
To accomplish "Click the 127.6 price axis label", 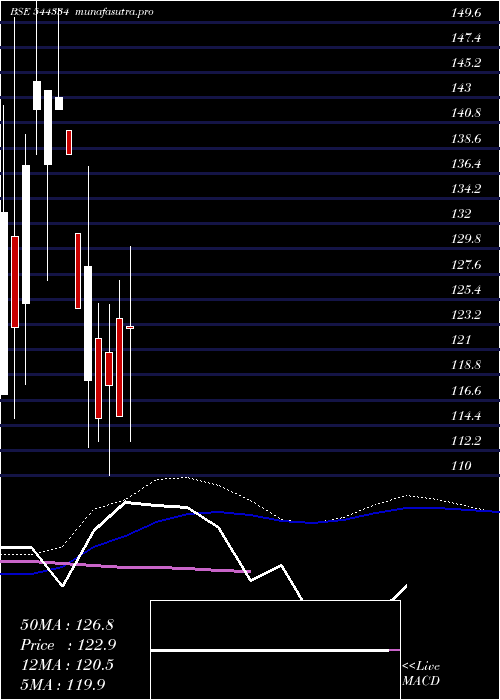I will [x=466, y=265].
